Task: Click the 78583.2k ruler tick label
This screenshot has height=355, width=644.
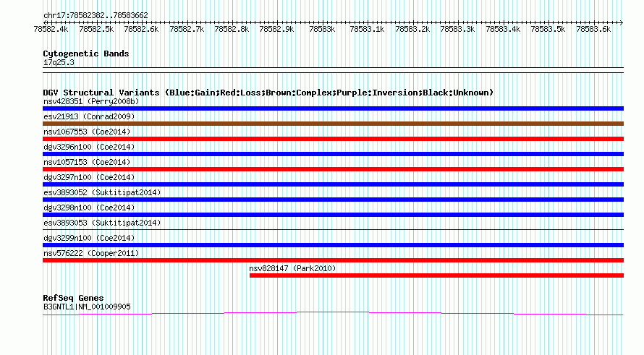Action: point(412,29)
